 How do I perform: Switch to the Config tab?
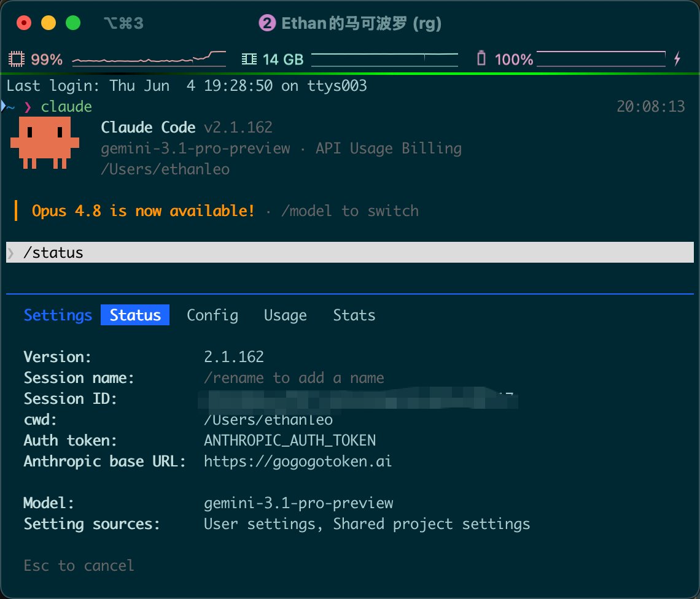pyautogui.click(x=212, y=315)
